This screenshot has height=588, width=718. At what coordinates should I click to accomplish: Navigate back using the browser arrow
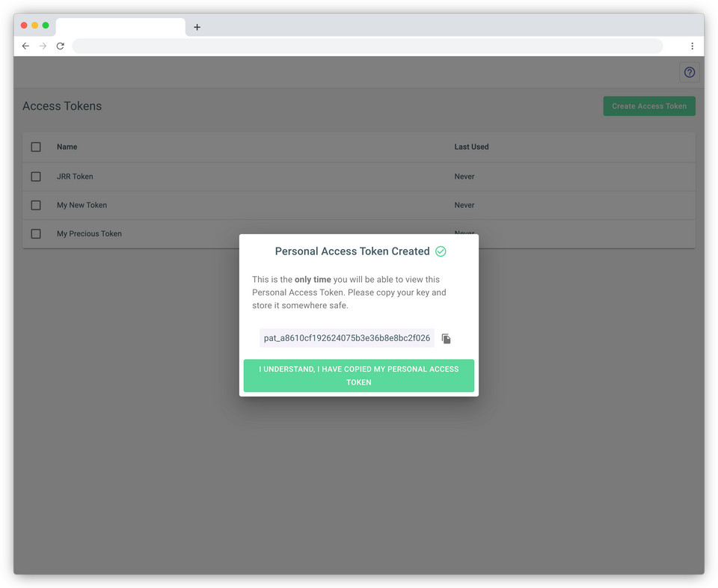pos(25,46)
